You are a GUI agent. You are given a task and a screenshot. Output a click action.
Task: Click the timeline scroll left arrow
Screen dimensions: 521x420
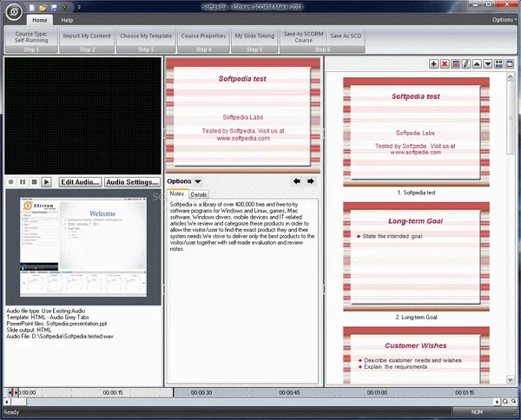pyautogui.click(x=7, y=402)
